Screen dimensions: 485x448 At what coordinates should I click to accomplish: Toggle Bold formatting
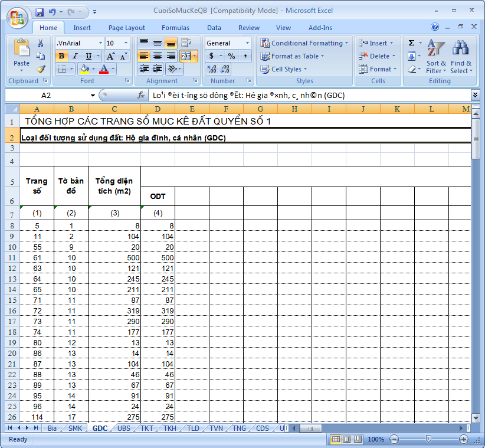pyautogui.click(x=61, y=56)
